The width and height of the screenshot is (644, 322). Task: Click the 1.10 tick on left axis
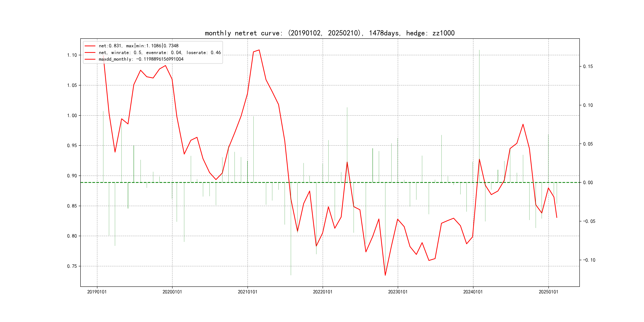72,55
